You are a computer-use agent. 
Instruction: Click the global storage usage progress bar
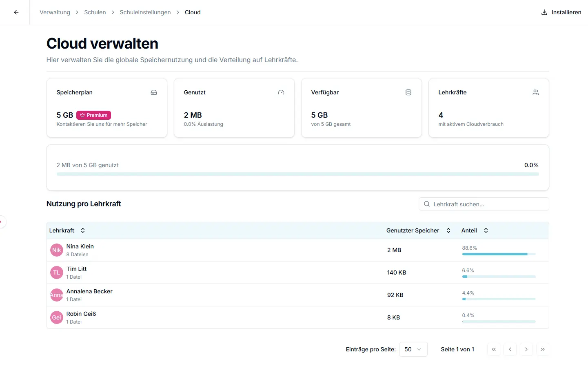(x=297, y=174)
